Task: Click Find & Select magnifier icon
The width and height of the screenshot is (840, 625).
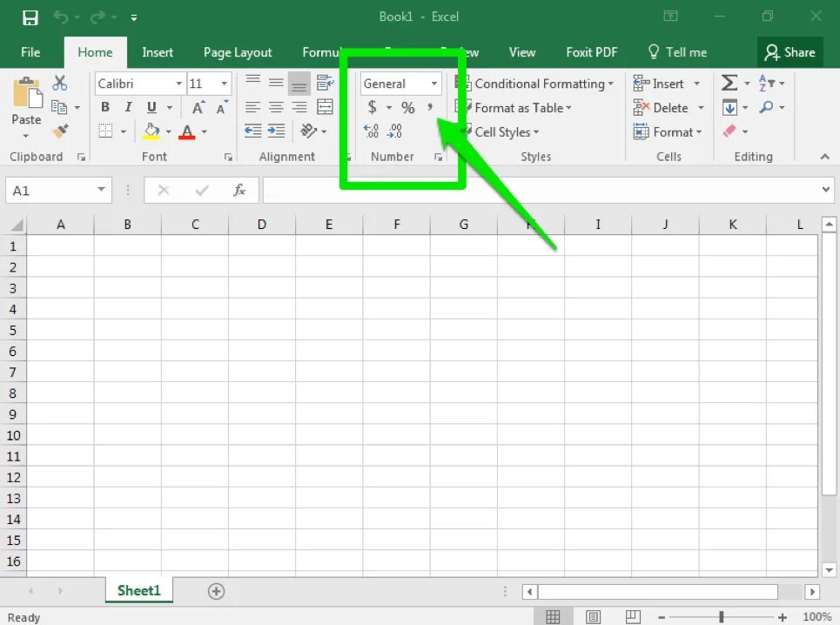Action: point(766,107)
